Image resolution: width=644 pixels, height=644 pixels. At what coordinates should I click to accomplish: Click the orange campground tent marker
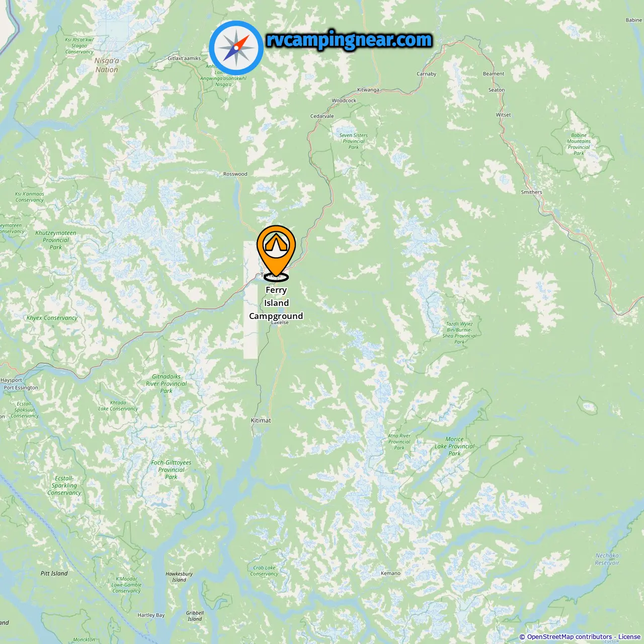coord(276,252)
